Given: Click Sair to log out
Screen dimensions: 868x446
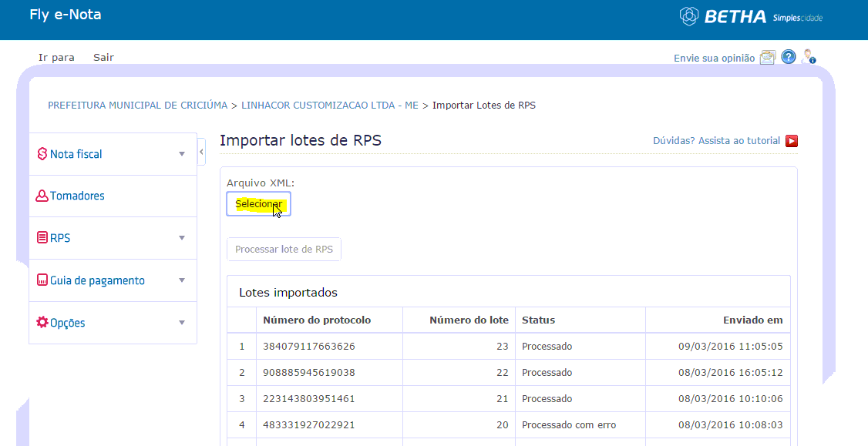Looking at the screenshot, I should [103, 58].
